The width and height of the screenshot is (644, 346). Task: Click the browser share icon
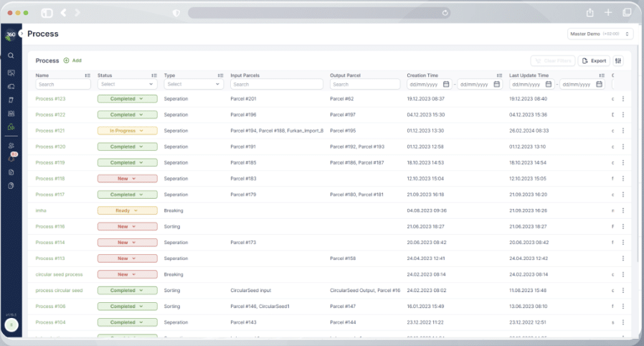pyautogui.click(x=589, y=13)
